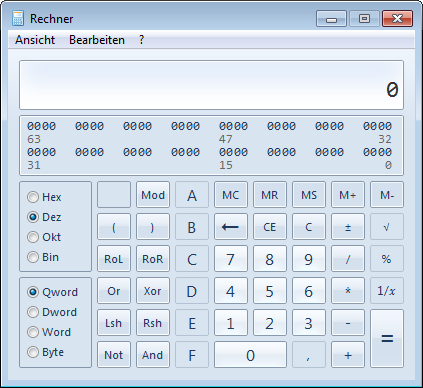
Task: Choose the Bin binary mode
Action: pos(43,257)
